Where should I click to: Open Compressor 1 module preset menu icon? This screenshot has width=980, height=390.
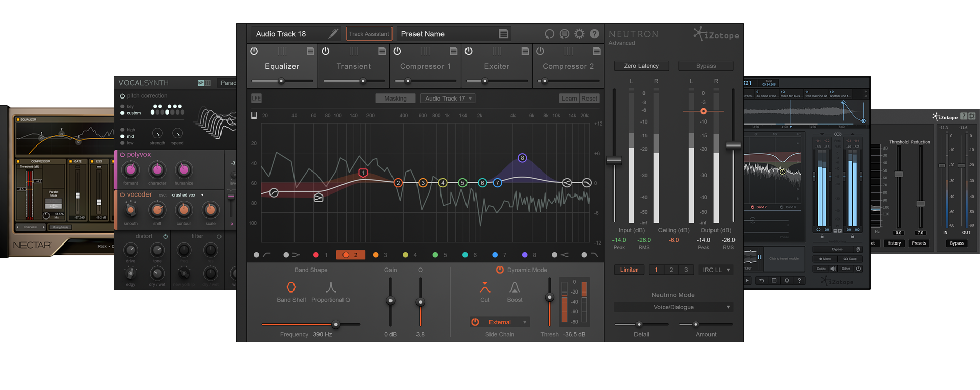(453, 51)
